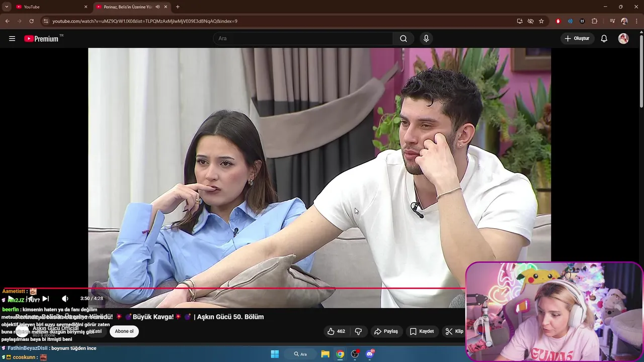Open the red hand adblock extension

(x=558, y=21)
